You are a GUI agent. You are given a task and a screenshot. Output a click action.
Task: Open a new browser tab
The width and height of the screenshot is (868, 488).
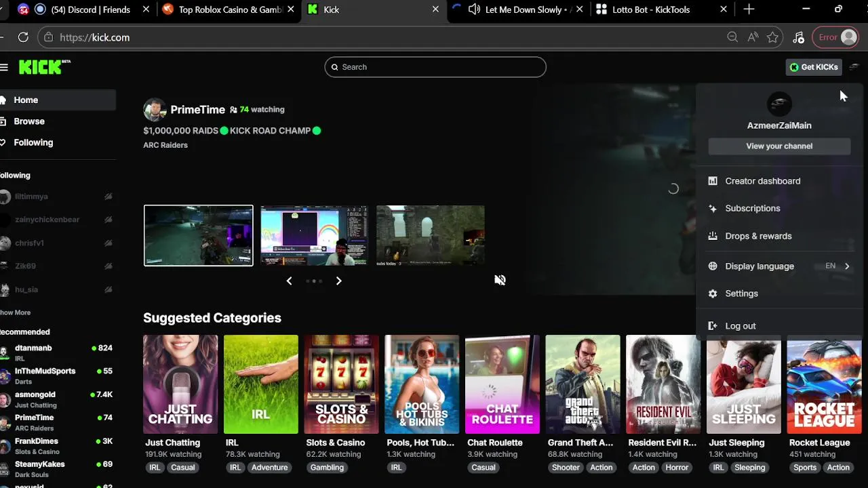tap(749, 9)
